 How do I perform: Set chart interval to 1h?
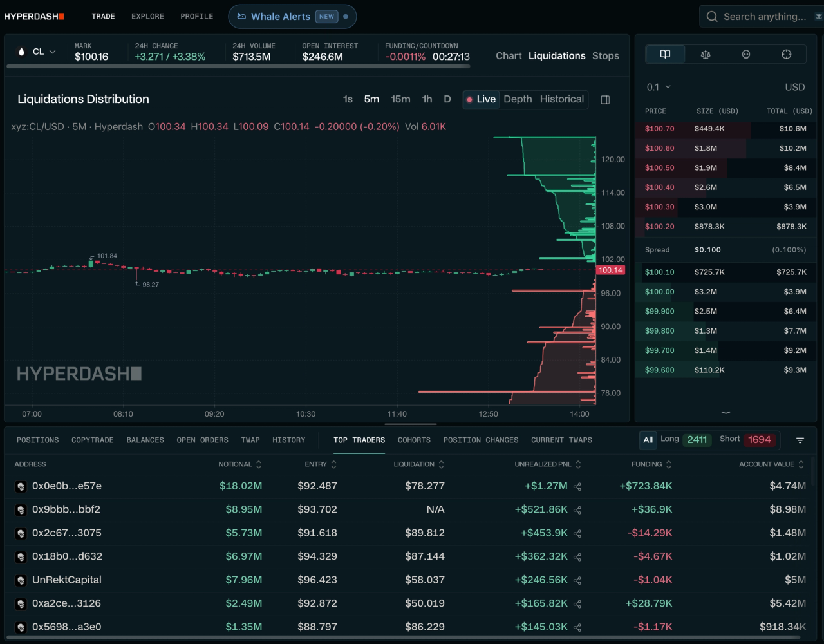coord(427,99)
